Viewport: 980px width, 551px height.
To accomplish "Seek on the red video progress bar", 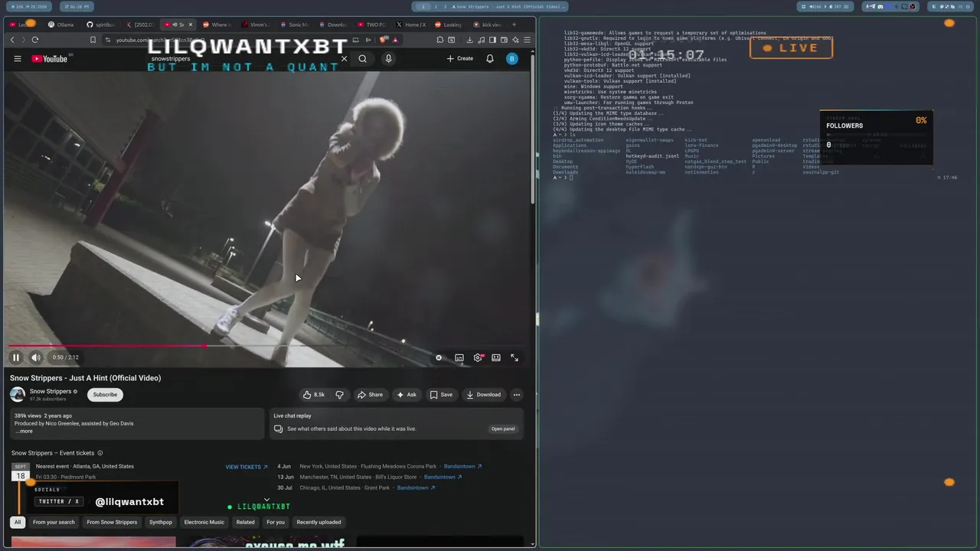I will tap(268, 346).
